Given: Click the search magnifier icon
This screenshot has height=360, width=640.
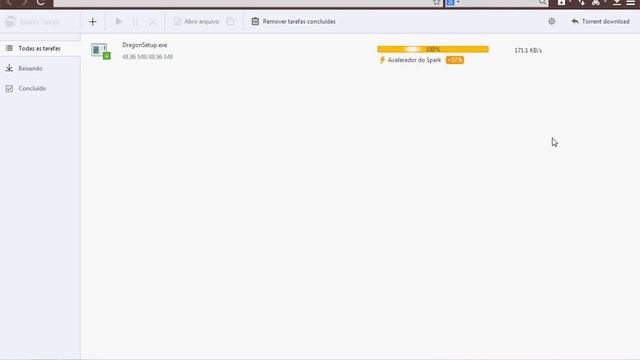Looking at the screenshot, I should [x=542, y=2].
